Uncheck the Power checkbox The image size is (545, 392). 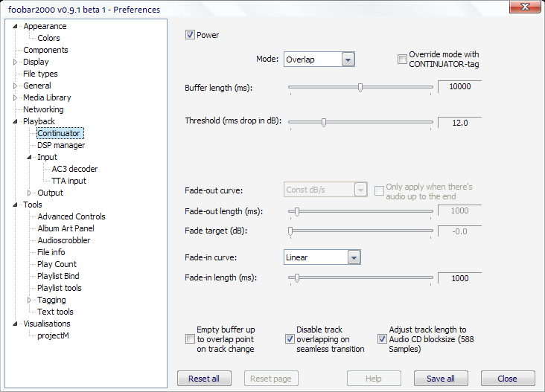[x=190, y=35]
